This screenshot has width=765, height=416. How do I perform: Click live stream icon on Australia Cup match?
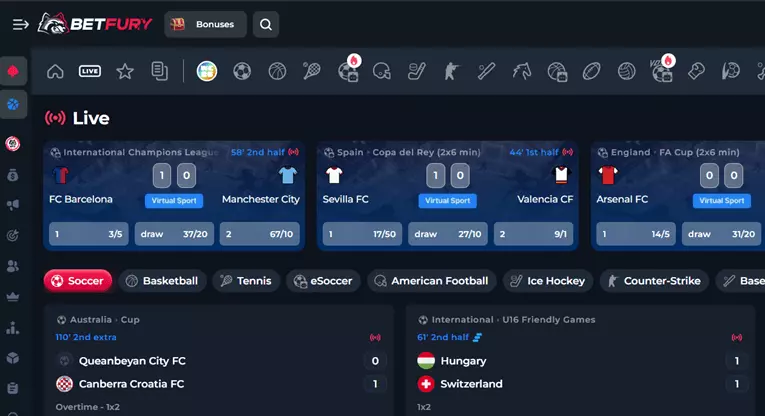(x=375, y=337)
